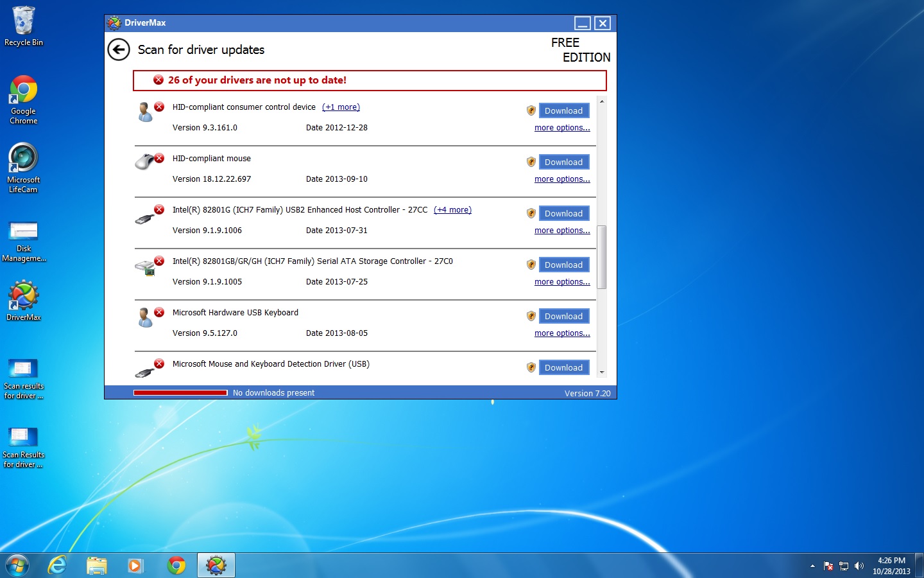Click the Show desktop strip on the taskbar

tap(919, 566)
